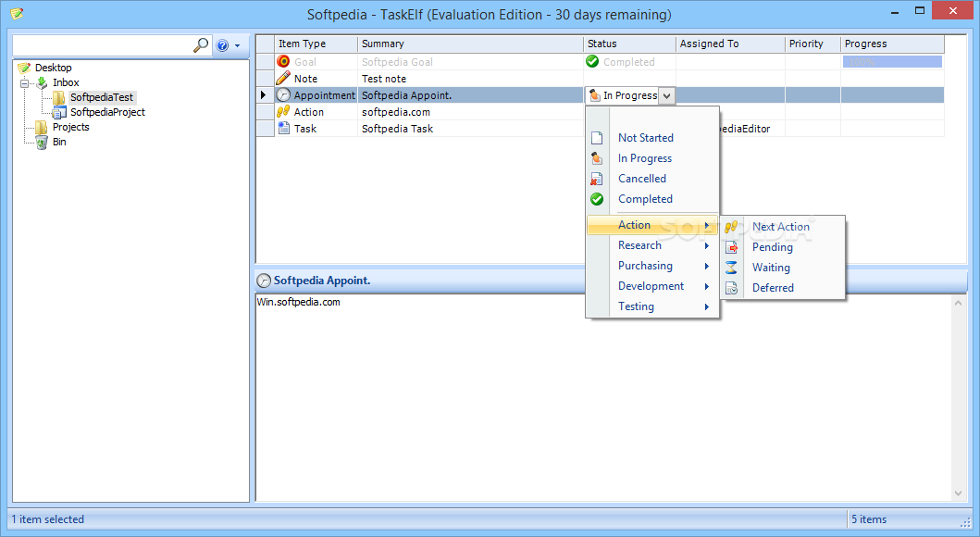Image resolution: width=980 pixels, height=537 pixels.
Task: Click the Pending red arrow icon
Action: pyautogui.click(x=731, y=247)
